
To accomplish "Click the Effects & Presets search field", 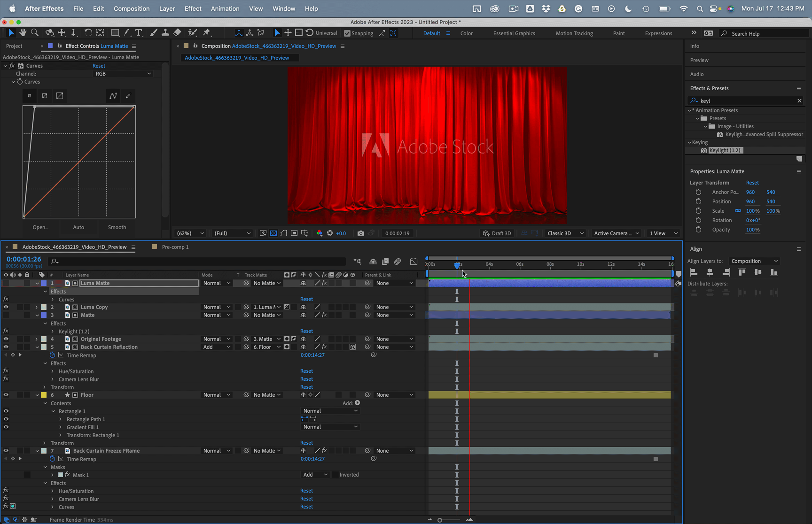I will click(x=746, y=100).
